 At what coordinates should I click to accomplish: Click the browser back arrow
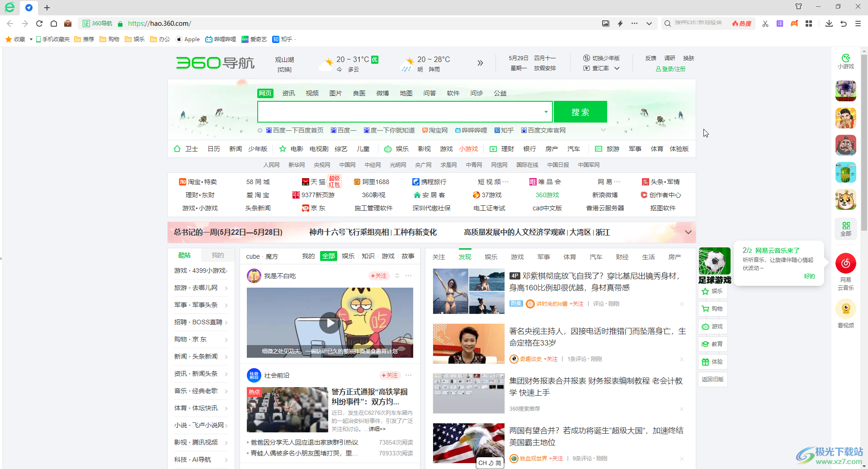[10, 24]
